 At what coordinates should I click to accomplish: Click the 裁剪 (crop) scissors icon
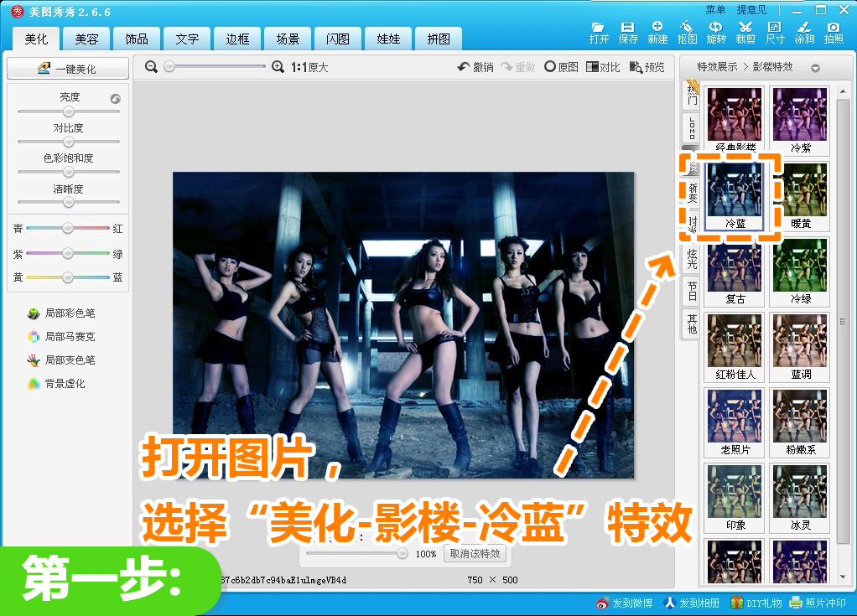coord(745,32)
